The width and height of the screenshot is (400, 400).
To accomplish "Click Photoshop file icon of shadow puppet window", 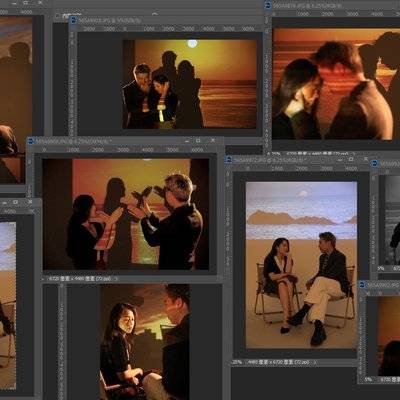I will pos(31,141).
